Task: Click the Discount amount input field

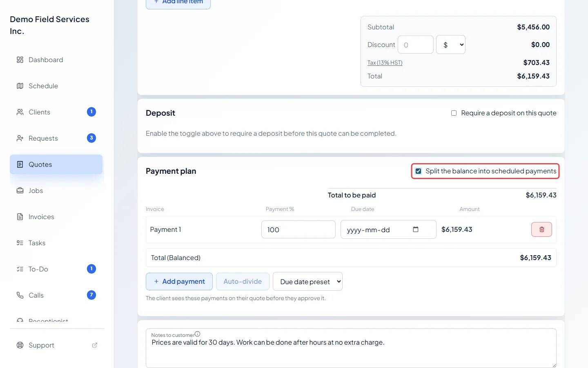Action: [416, 45]
